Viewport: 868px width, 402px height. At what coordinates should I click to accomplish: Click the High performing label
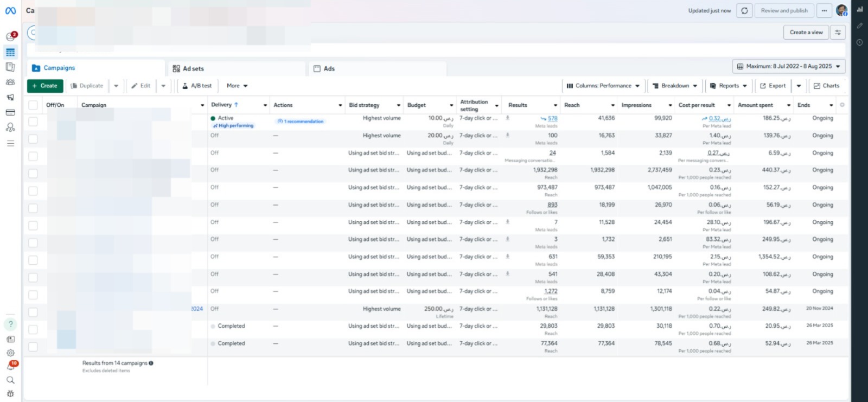(233, 126)
